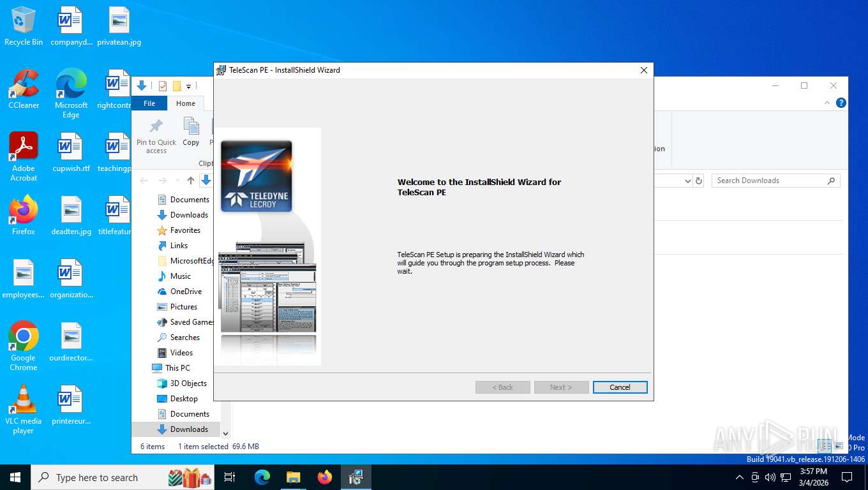Screen dimensions: 868x490
Task: Select the cupwish.rtf desktop document
Action: tap(71, 152)
